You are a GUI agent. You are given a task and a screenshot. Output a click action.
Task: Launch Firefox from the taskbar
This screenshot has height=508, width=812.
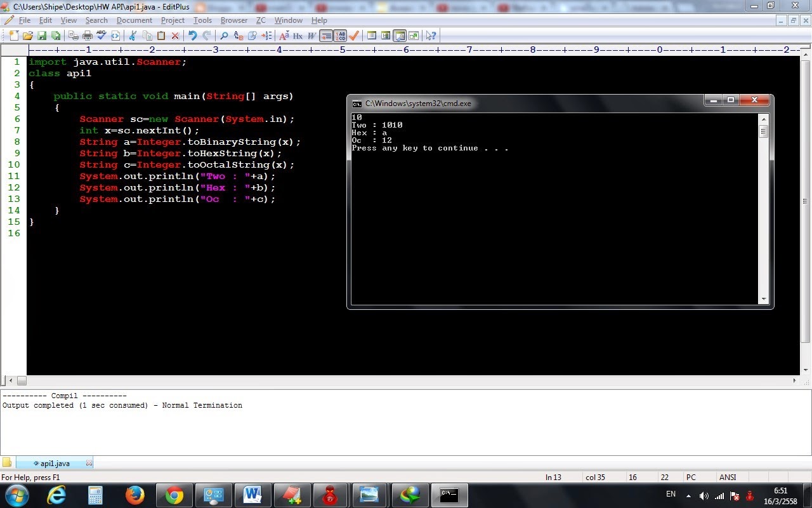click(x=135, y=495)
